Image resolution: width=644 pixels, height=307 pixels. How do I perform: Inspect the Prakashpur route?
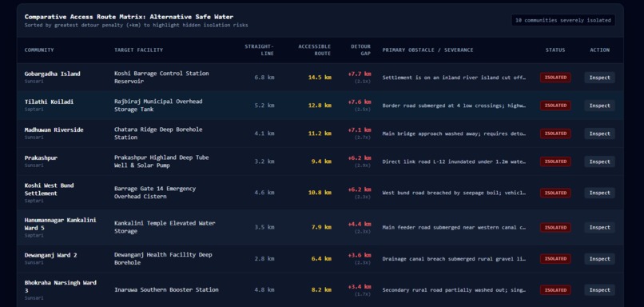click(x=599, y=161)
